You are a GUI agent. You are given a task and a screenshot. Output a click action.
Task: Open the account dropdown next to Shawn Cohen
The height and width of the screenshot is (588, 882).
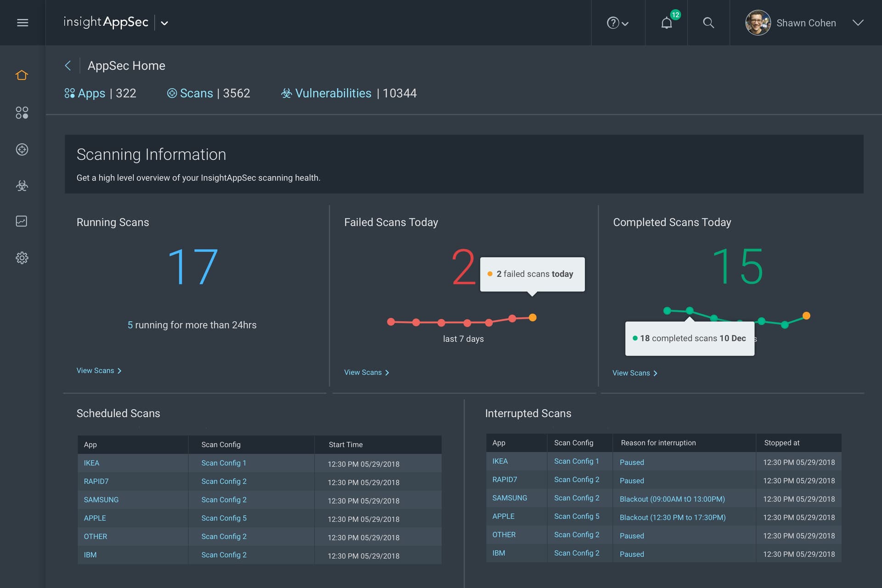[x=858, y=23]
